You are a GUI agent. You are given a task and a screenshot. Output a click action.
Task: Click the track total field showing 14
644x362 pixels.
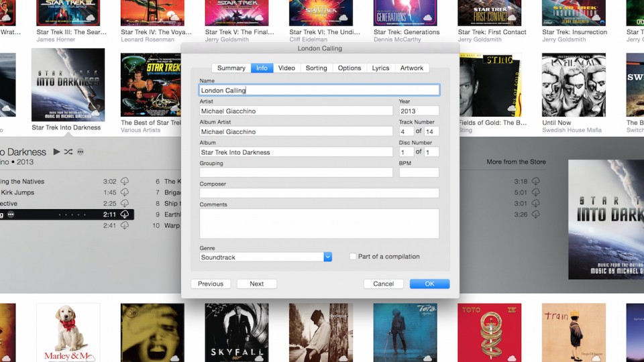pyautogui.click(x=431, y=131)
